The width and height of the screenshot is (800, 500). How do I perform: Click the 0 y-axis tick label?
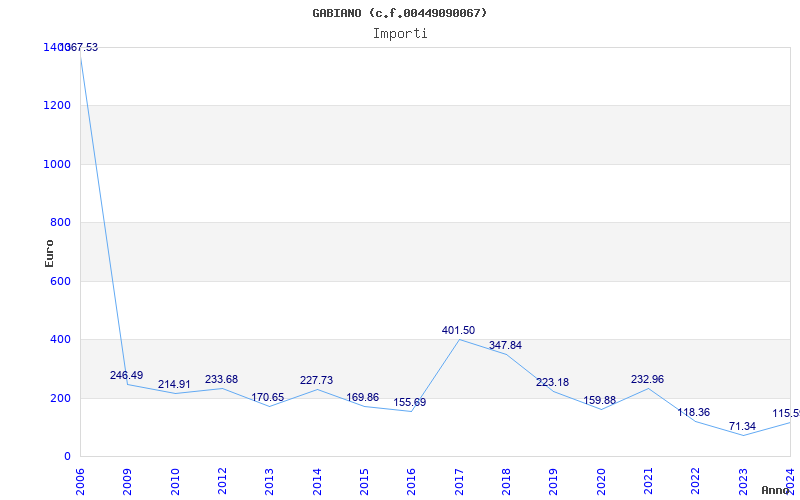point(67,456)
